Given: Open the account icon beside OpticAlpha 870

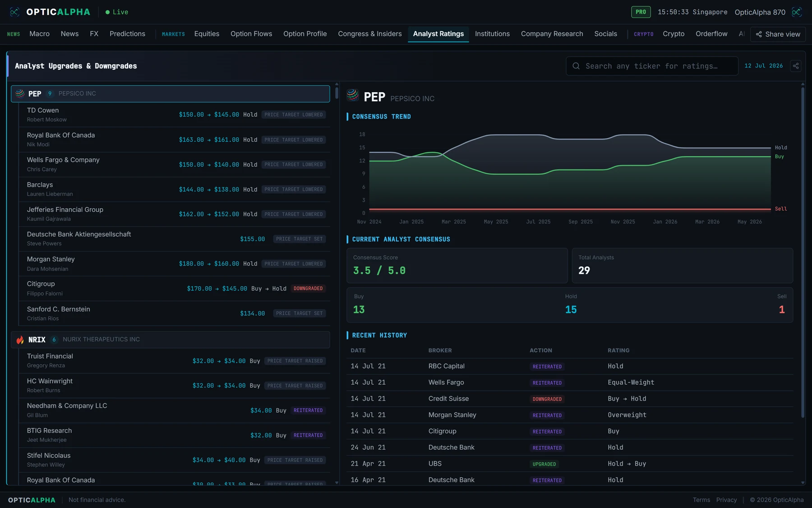Looking at the screenshot, I should tap(797, 12).
